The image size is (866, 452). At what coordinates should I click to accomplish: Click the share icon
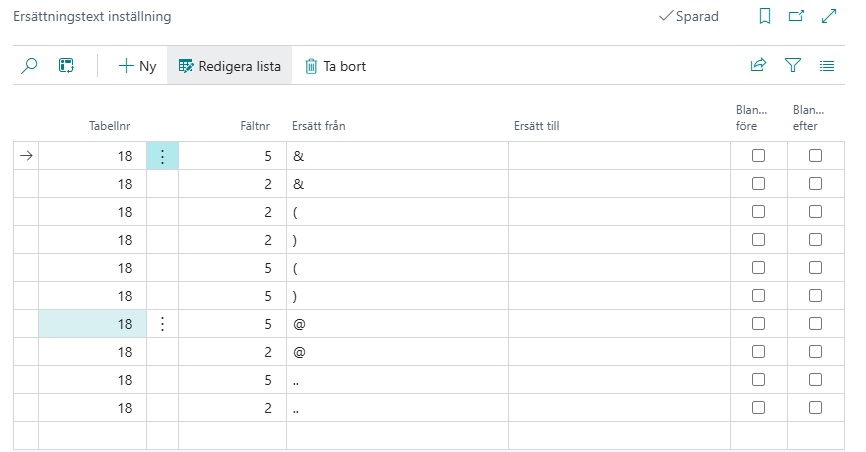tap(758, 66)
